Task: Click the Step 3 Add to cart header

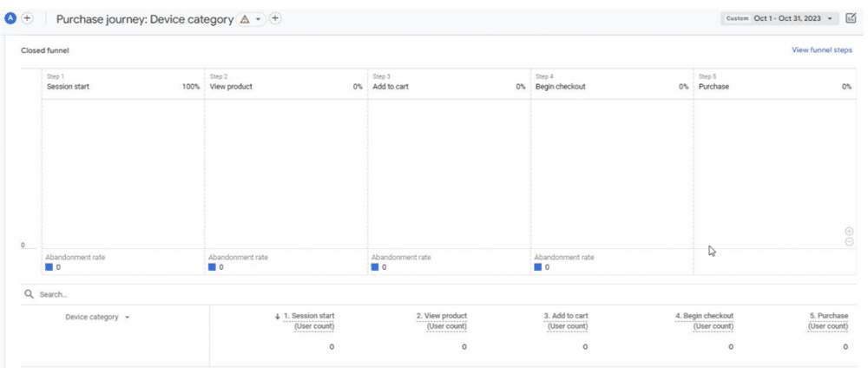Action: (x=449, y=83)
